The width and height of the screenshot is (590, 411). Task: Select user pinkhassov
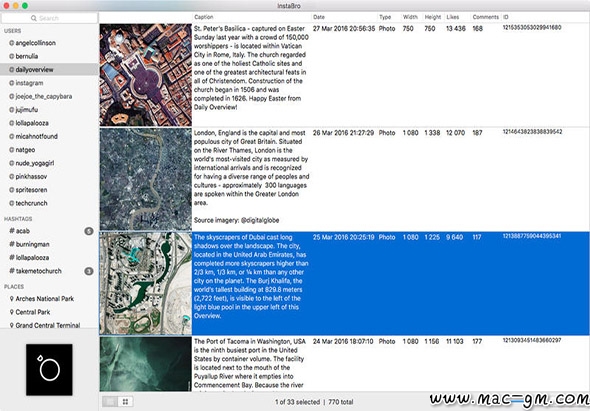pos(31,177)
